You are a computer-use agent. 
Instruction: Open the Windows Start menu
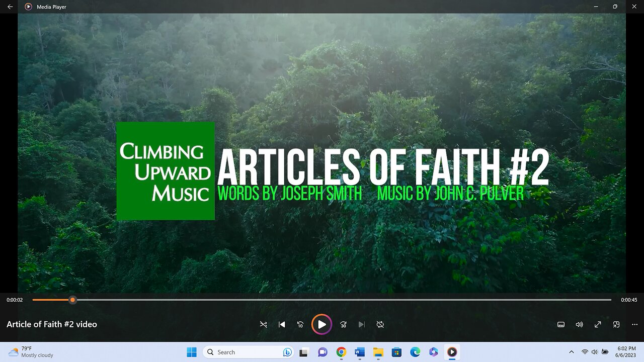(x=192, y=352)
